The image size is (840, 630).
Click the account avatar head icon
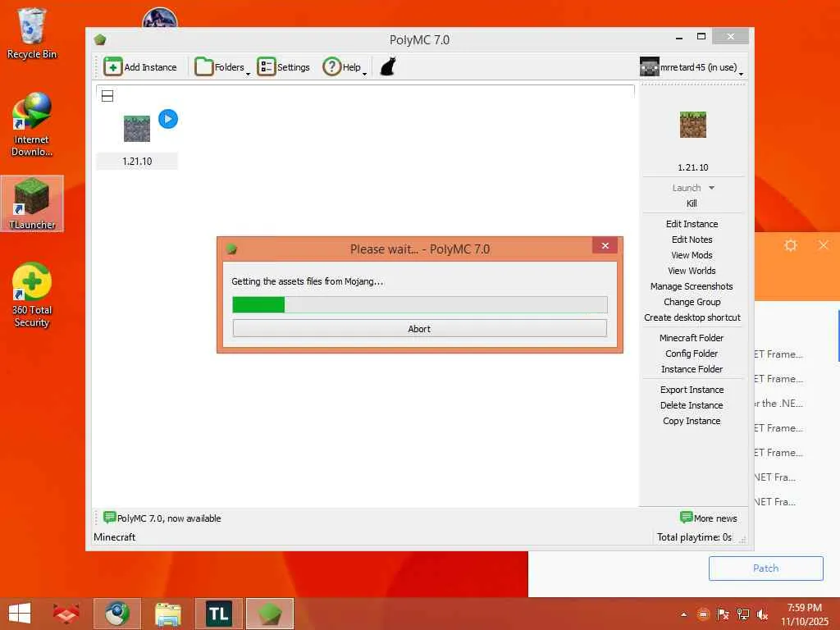pos(650,67)
